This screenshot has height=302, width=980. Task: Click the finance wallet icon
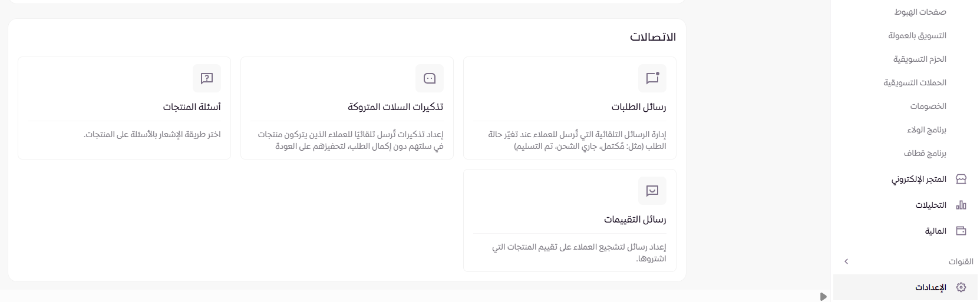pyautogui.click(x=961, y=231)
